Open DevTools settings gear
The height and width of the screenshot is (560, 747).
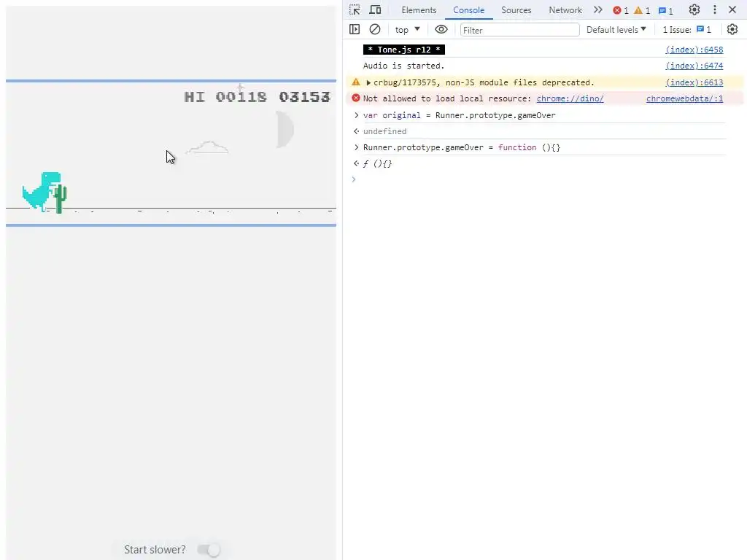pos(694,10)
